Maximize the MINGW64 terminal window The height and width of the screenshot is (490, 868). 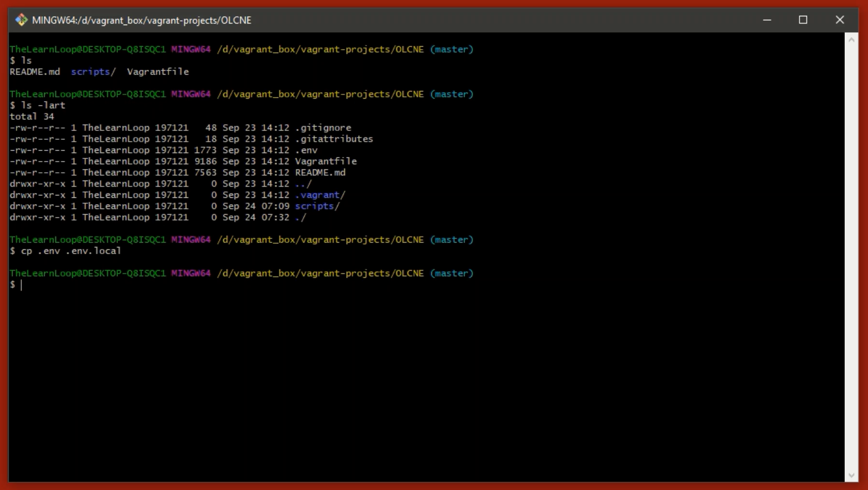click(x=803, y=20)
